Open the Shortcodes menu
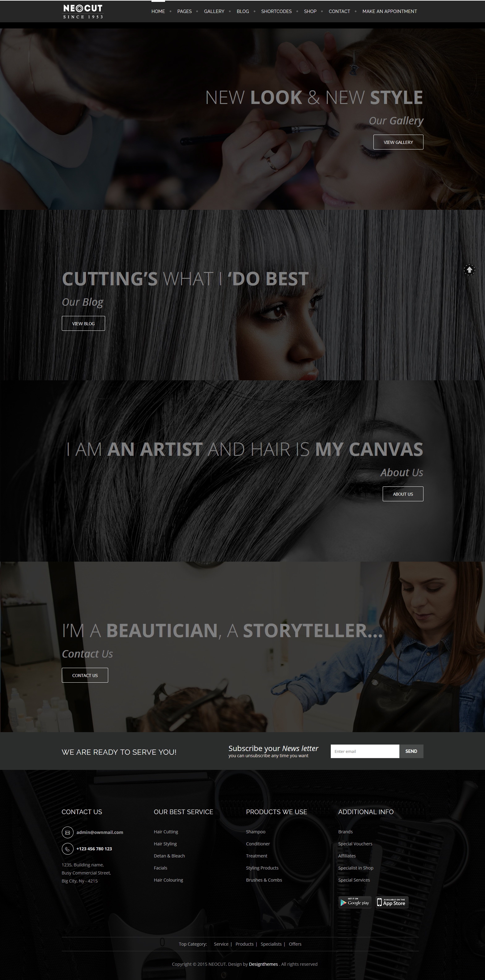This screenshot has width=485, height=980. (276, 11)
